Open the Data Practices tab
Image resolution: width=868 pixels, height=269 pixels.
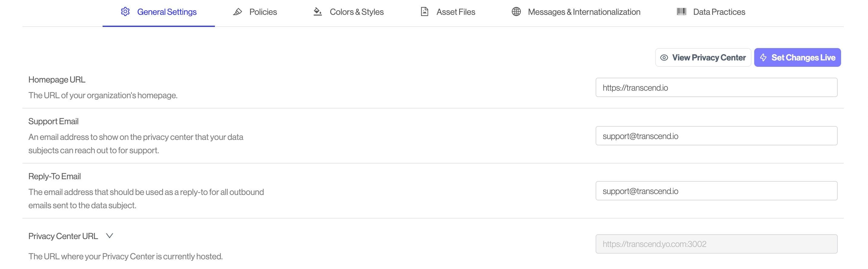tap(719, 12)
